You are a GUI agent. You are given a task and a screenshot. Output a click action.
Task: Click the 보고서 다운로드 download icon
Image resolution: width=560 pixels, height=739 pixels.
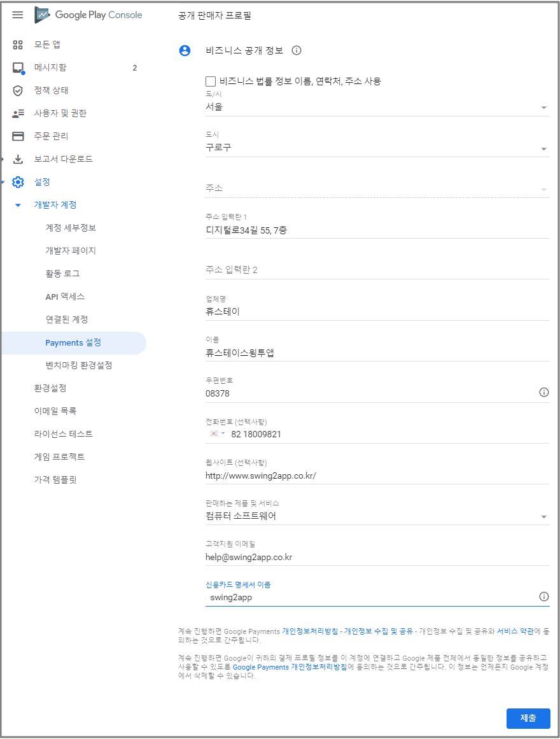point(18,159)
